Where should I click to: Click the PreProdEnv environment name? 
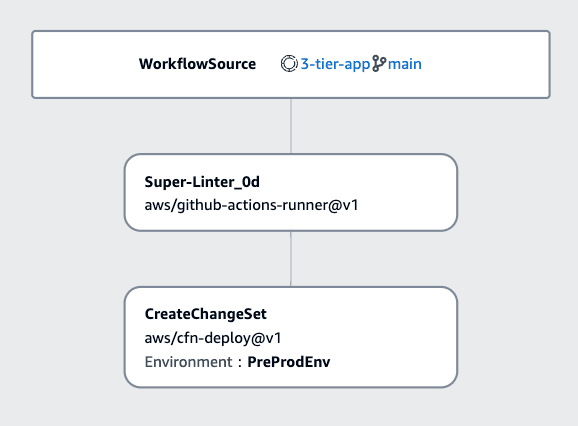click(x=289, y=362)
